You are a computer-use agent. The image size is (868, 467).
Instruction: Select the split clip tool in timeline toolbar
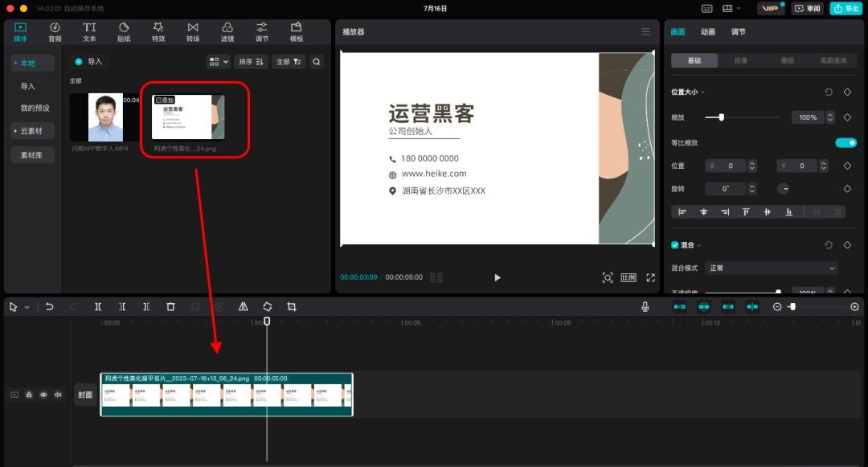tap(98, 307)
